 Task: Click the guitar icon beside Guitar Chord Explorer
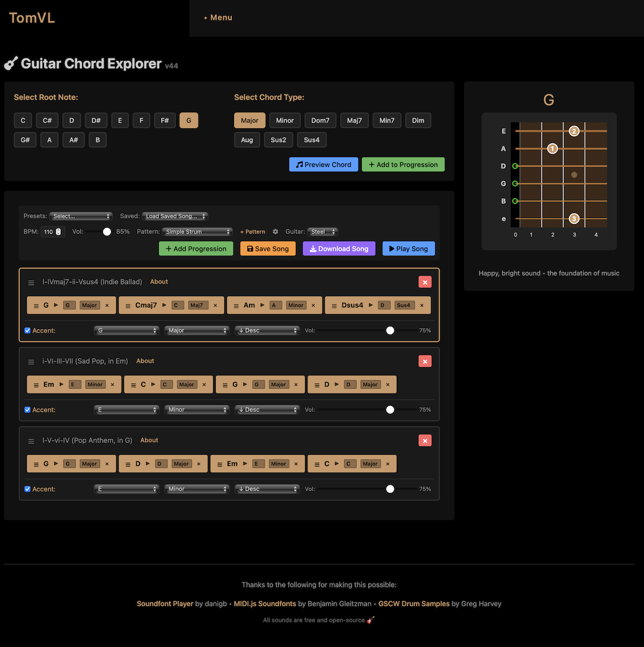(x=10, y=63)
